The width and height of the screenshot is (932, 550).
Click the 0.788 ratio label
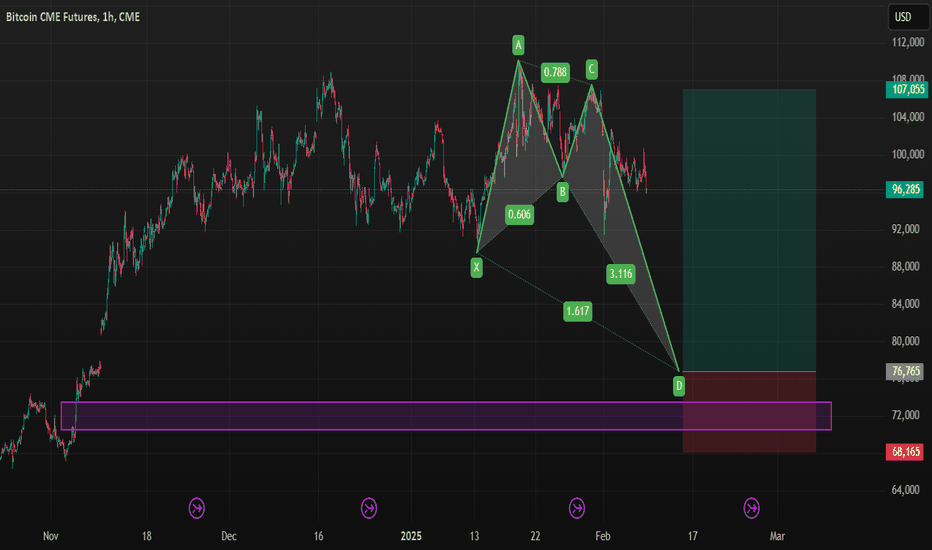(x=555, y=73)
